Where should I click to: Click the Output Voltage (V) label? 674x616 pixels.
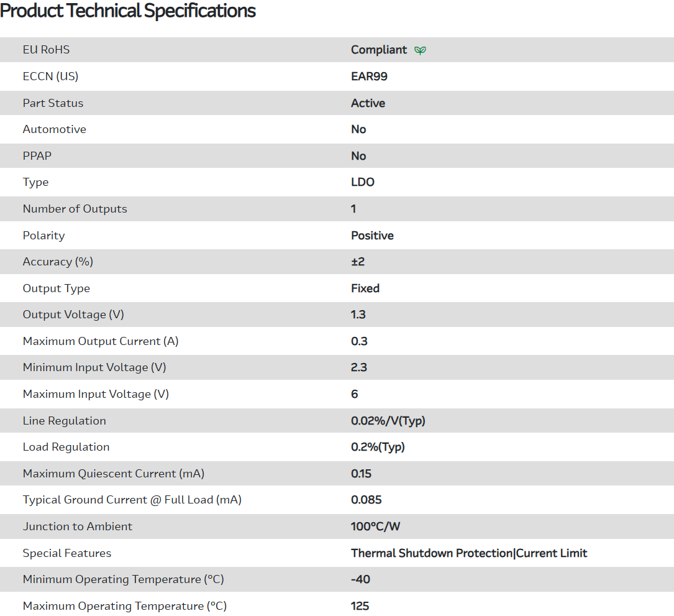coord(73,315)
